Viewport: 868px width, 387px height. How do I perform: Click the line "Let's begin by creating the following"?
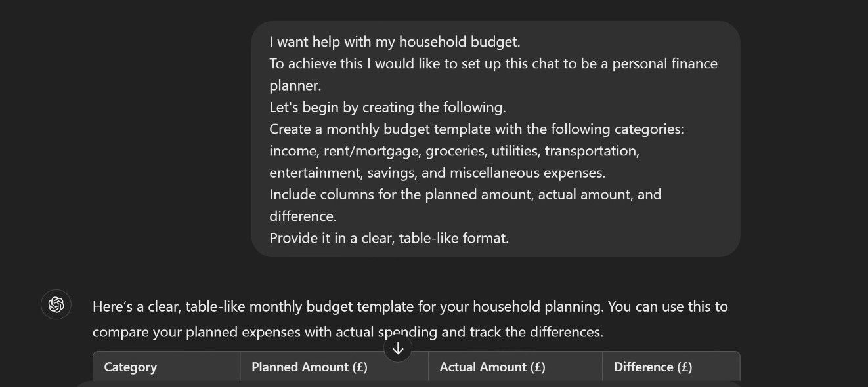pos(387,108)
